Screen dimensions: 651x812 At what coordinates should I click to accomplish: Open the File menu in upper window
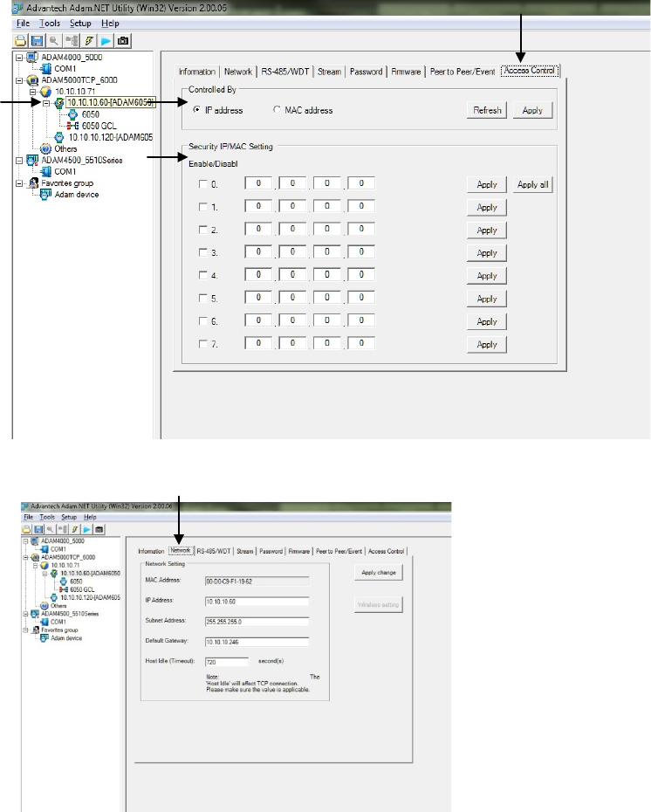(x=23, y=24)
